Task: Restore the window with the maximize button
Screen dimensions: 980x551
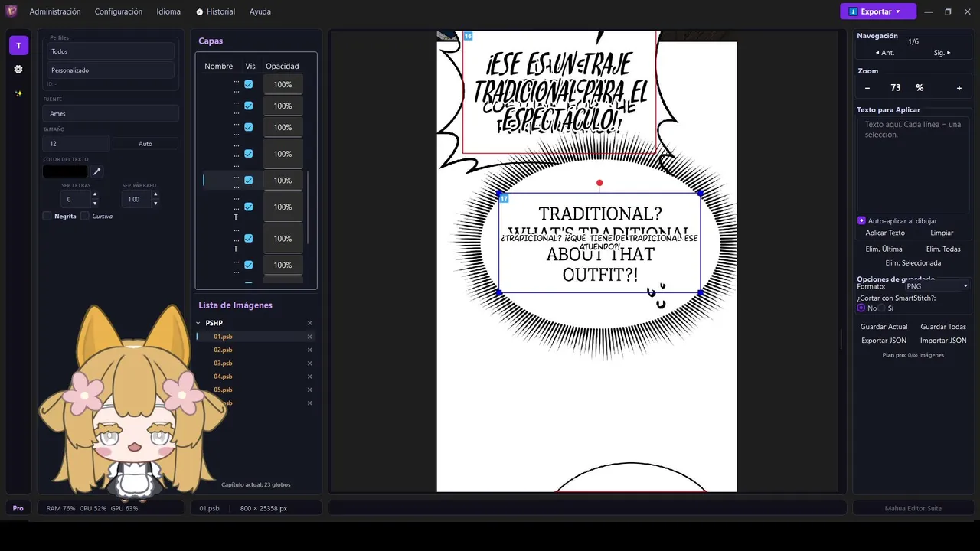Action: [x=948, y=11]
